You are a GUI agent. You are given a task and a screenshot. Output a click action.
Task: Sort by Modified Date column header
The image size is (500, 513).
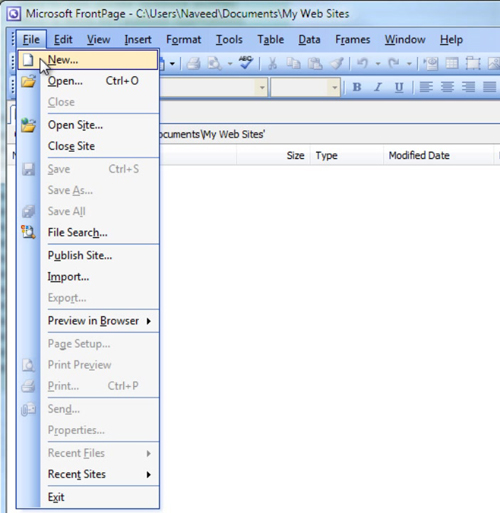[438, 156]
